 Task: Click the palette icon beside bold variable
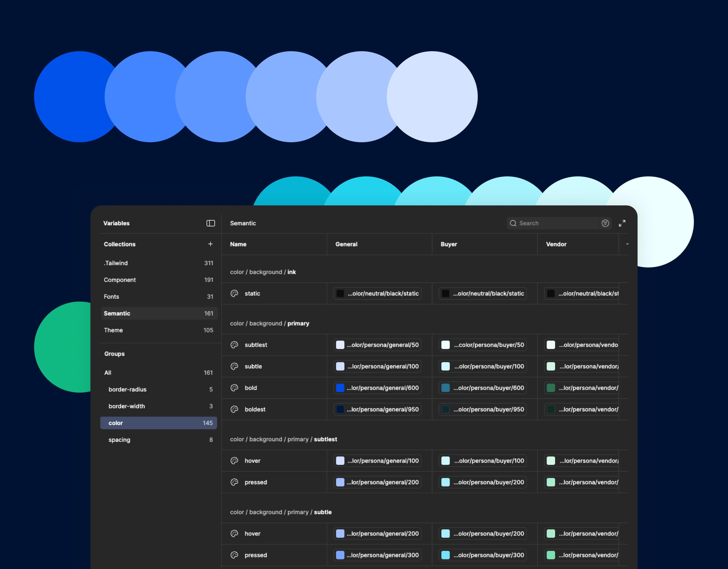(234, 388)
